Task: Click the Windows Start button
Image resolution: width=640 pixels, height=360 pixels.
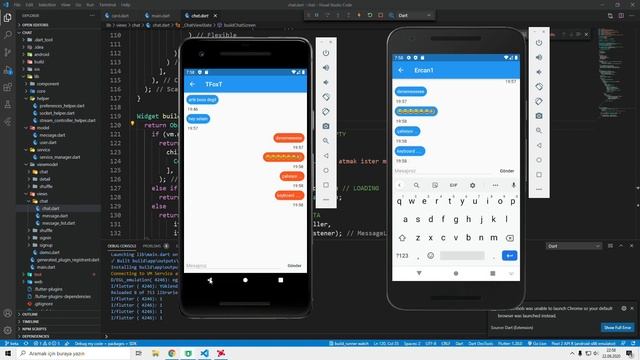Action: (x=8, y=353)
